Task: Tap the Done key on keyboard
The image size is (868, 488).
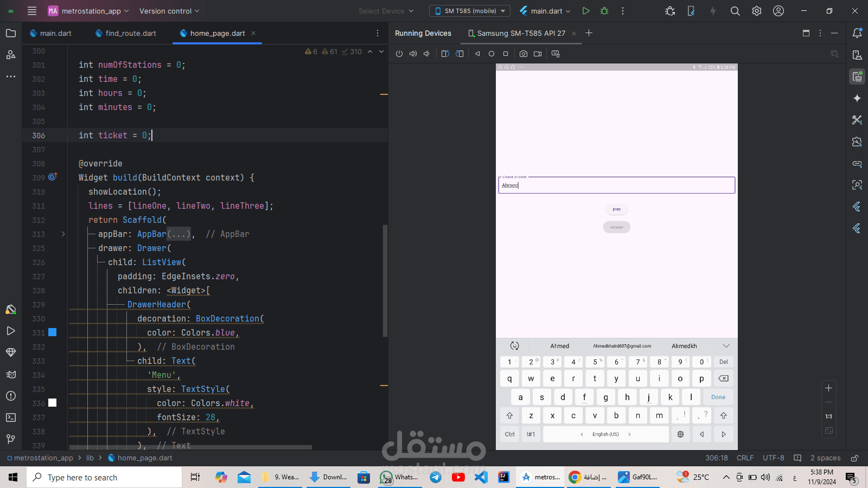Action: (x=718, y=397)
